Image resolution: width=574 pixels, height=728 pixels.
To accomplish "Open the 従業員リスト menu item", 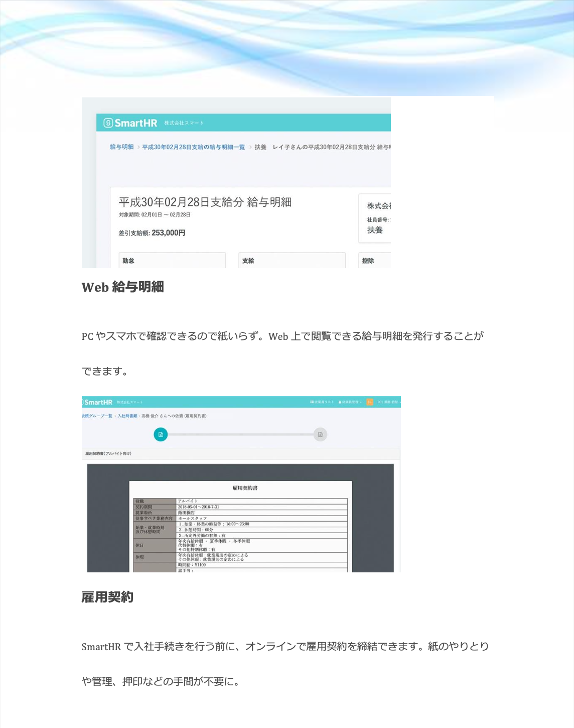I will (x=322, y=402).
